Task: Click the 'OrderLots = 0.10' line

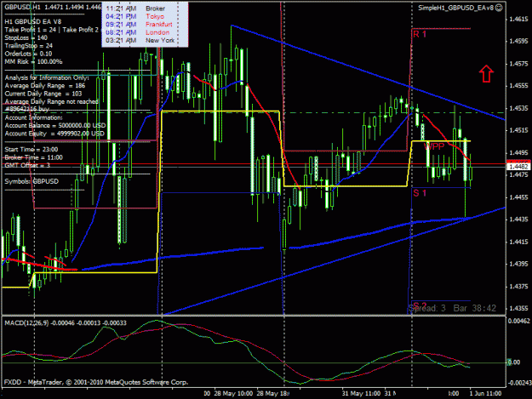Action: (28, 54)
